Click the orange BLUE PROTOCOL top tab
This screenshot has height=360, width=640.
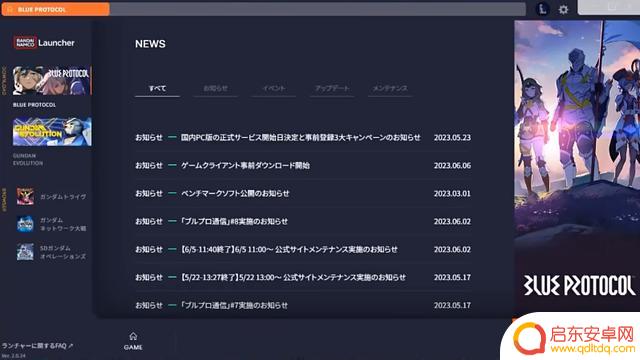coord(56,9)
